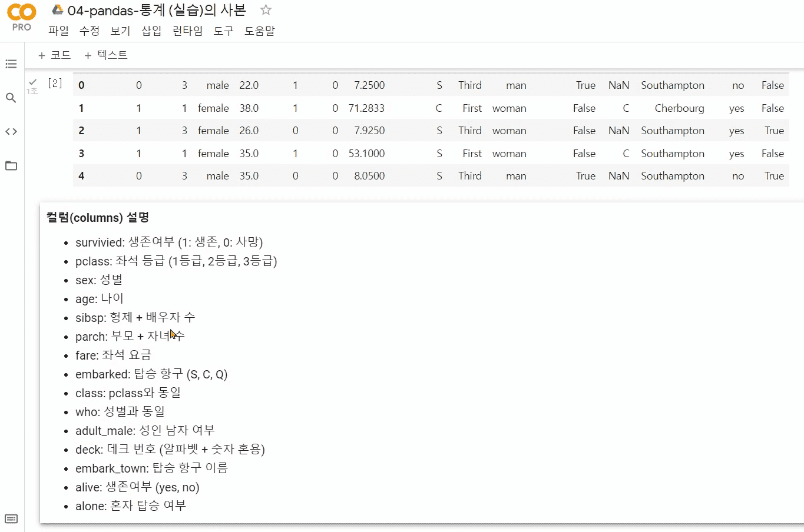Open the 도구 menu
804x532 pixels.
224,31
